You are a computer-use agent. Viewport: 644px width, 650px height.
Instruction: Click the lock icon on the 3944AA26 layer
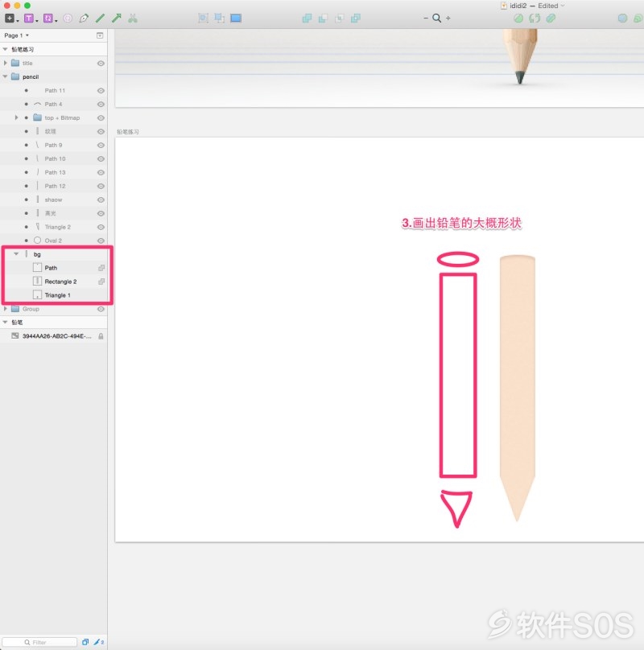coord(101,336)
